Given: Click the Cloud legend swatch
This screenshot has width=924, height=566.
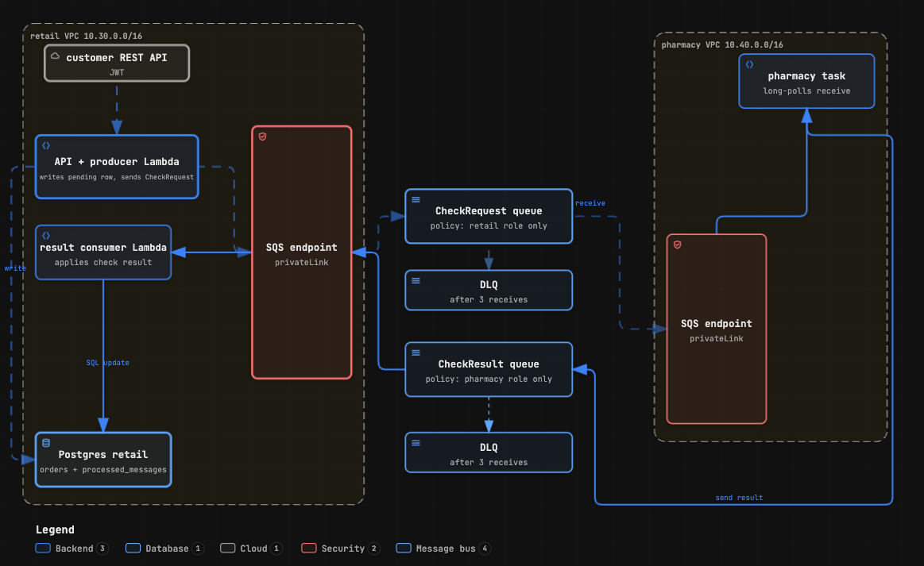Looking at the screenshot, I should pyautogui.click(x=227, y=549).
